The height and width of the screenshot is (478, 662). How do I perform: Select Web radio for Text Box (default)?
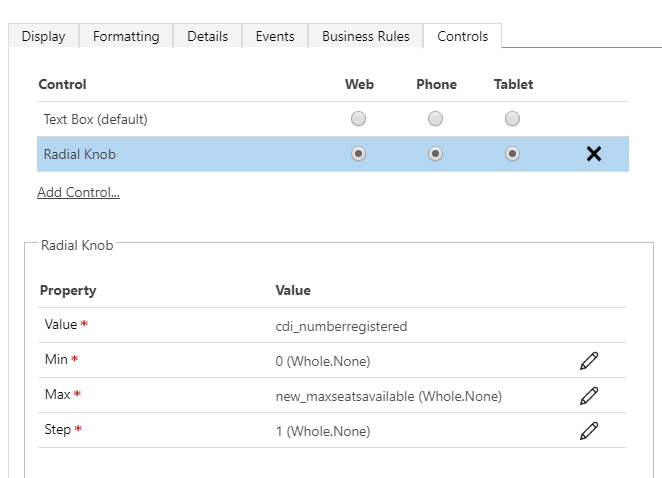click(359, 119)
